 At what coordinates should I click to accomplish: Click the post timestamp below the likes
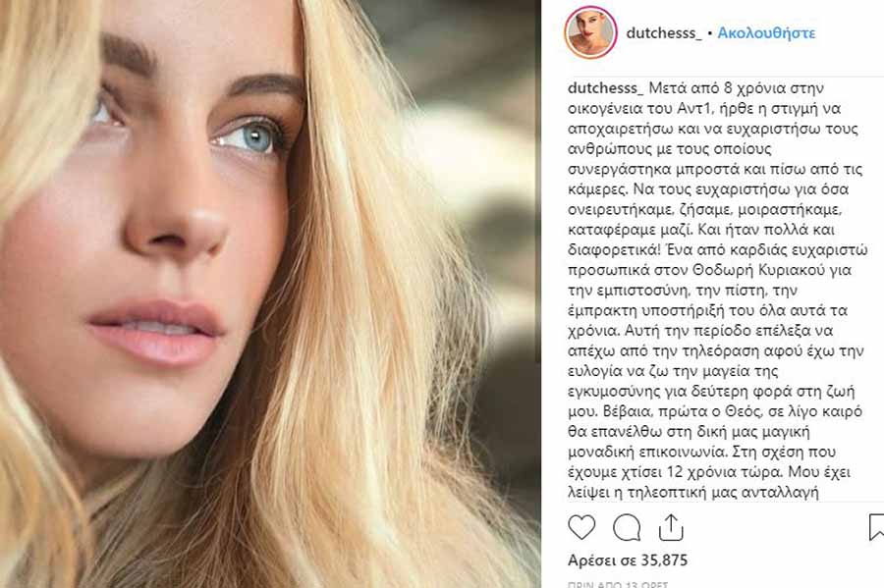click(x=618, y=584)
